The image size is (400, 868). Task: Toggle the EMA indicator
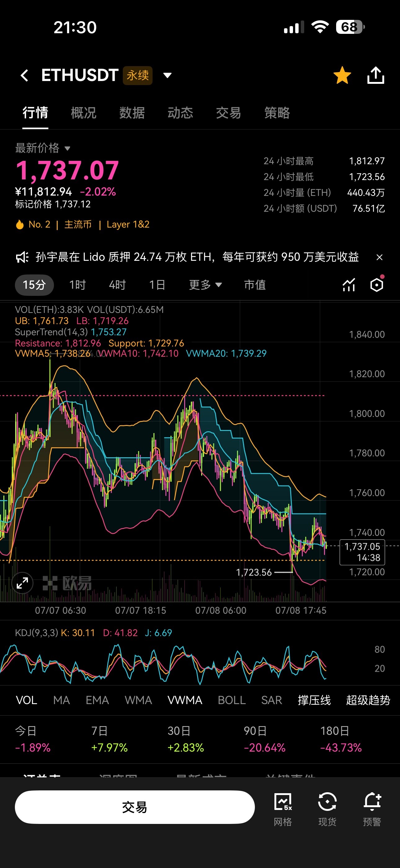click(97, 700)
